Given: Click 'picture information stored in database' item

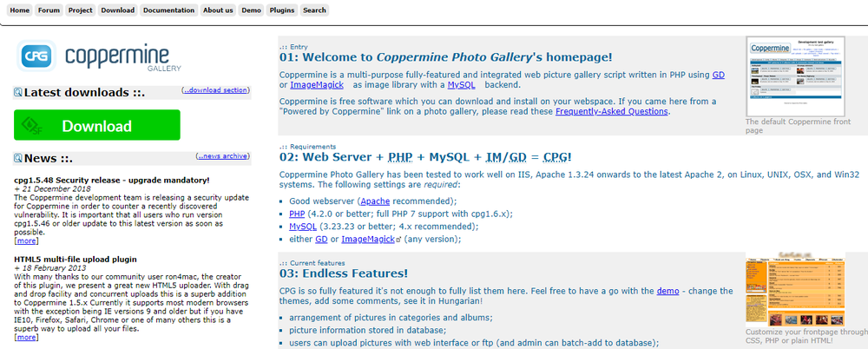Looking at the screenshot, I should [x=367, y=330].
